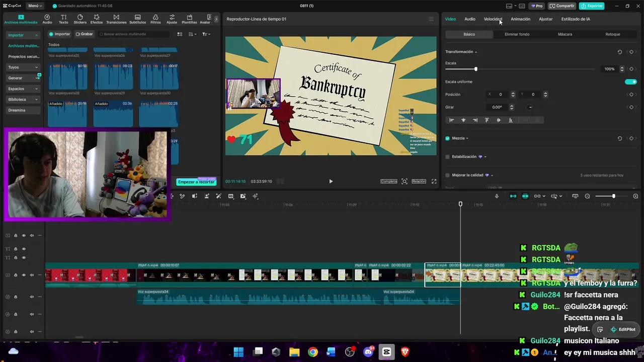Open the Texto tool in the media toolbar
The width and height of the screenshot is (644, 362).
[63, 19]
